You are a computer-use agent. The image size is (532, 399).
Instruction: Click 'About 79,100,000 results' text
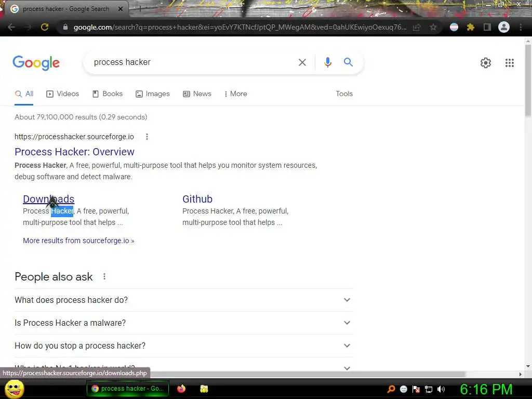(56, 117)
